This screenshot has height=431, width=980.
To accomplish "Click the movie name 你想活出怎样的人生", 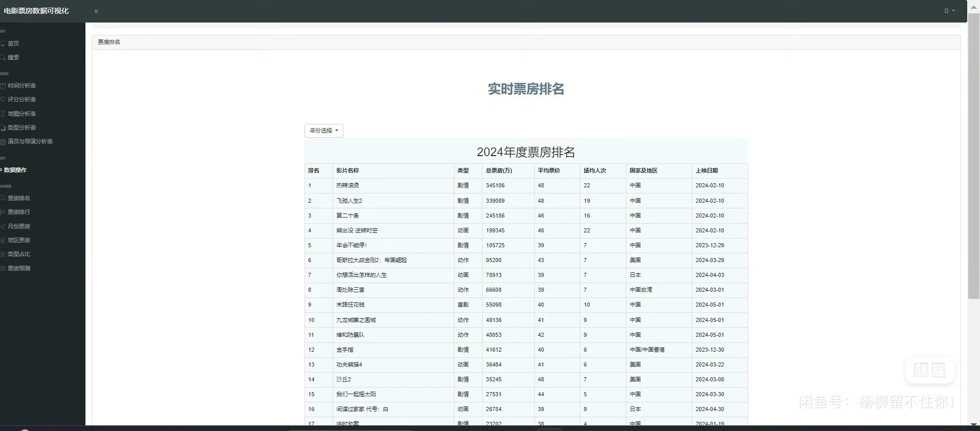I will tap(361, 275).
